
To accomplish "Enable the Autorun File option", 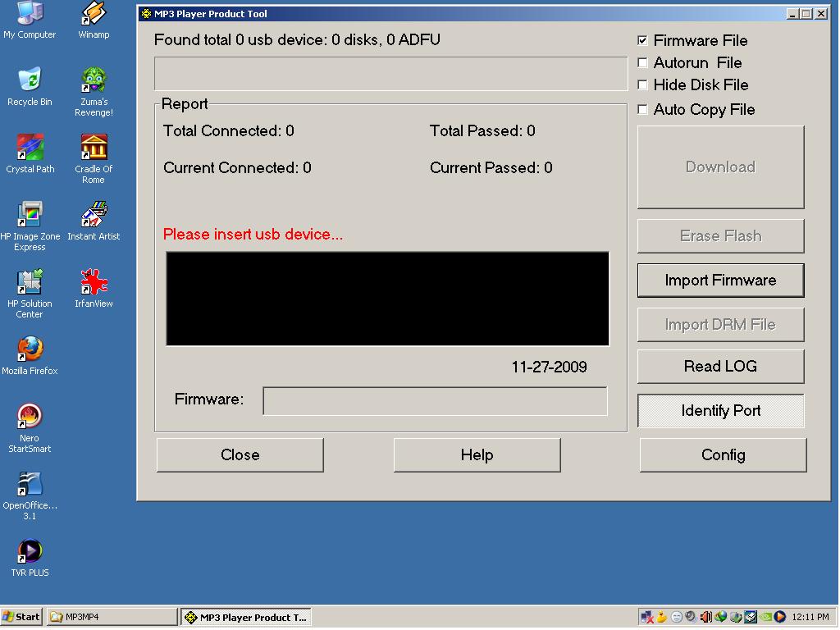I will point(642,62).
